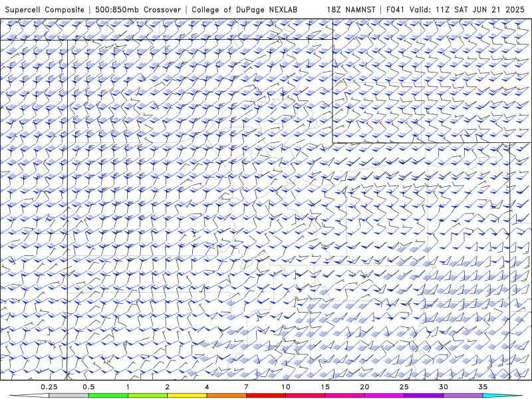Click the yellow segment between 2 and 4

click(187, 396)
